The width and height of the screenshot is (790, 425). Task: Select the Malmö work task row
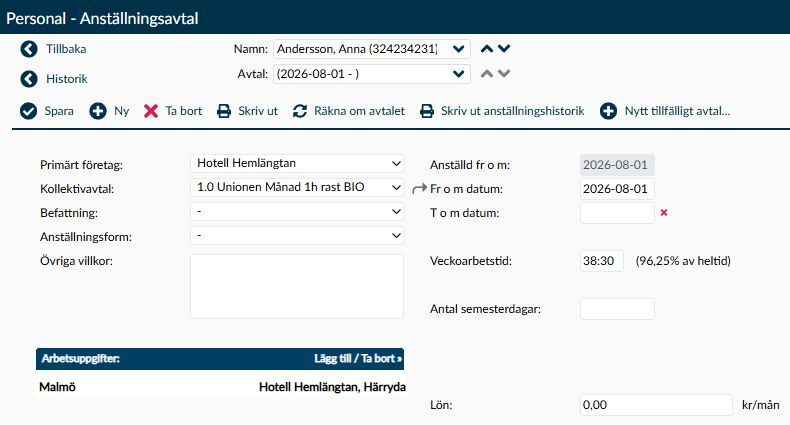coord(220,387)
